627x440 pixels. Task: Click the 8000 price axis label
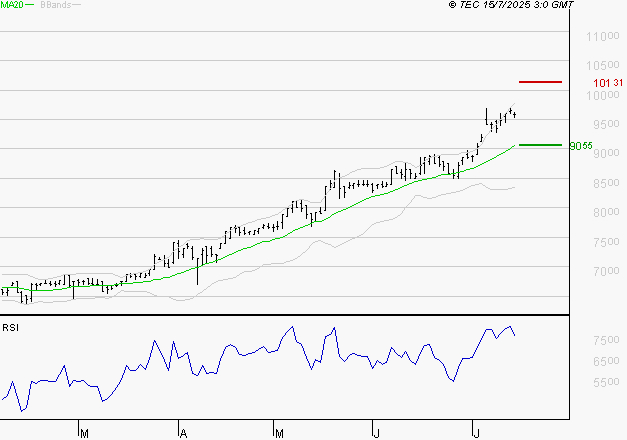pos(606,212)
